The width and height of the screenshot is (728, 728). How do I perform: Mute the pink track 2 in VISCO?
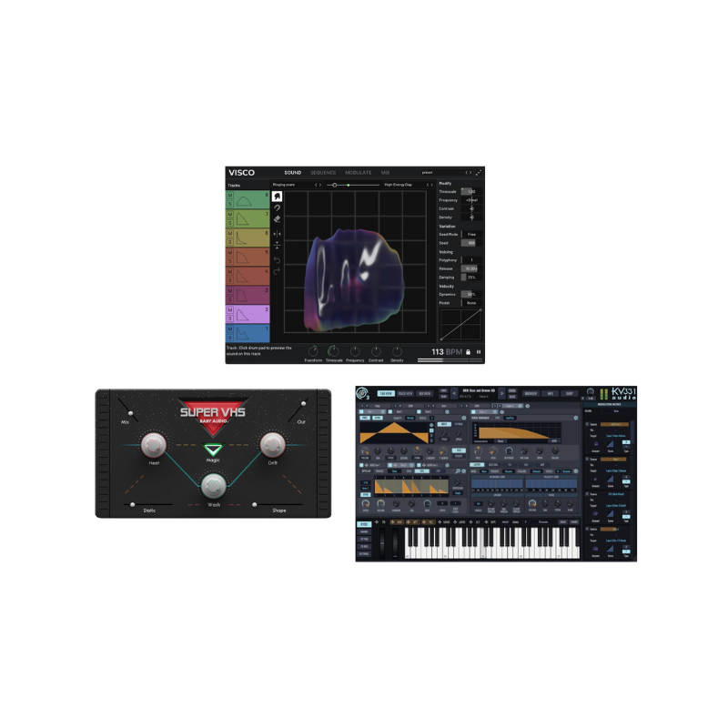coord(232,308)
